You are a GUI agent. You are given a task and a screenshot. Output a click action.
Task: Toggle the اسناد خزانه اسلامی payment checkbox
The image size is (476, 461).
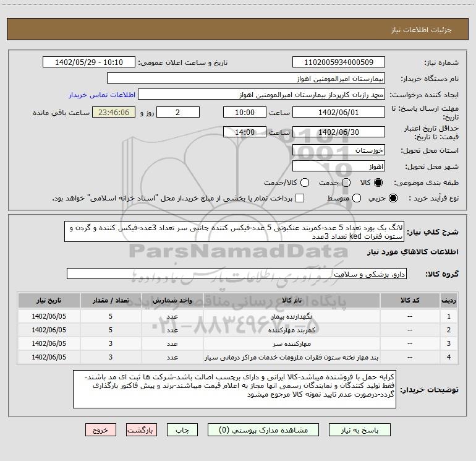(300, 198)
